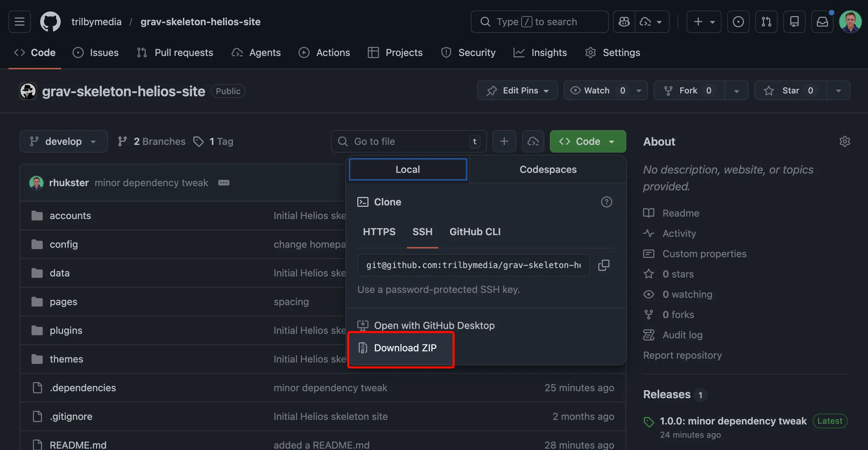868x450 pixels.
Task: Expand the commit message ellipsis
Action: point(223,183)
